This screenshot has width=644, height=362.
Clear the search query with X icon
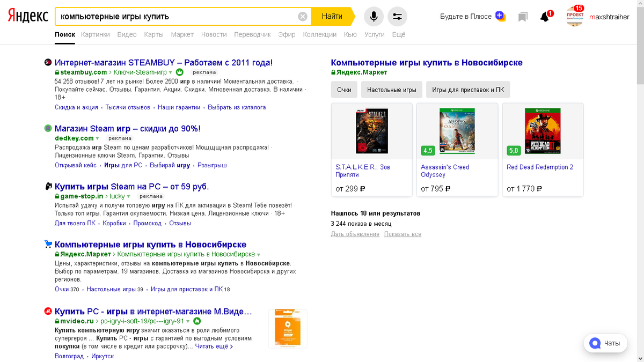pyautogui.click(x=303, y=17)
